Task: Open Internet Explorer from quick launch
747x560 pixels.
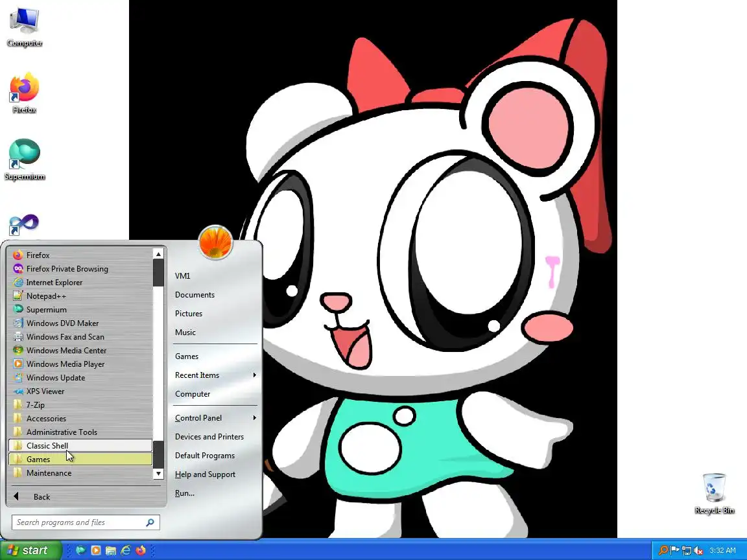Action: [x=126, y=550]
